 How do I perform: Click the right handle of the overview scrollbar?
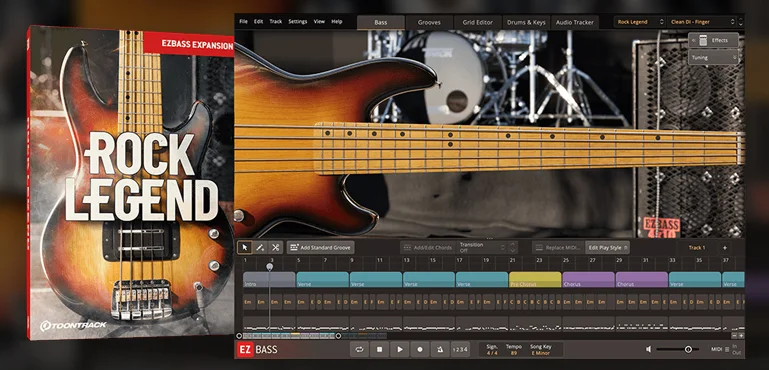tap(338, 336)
